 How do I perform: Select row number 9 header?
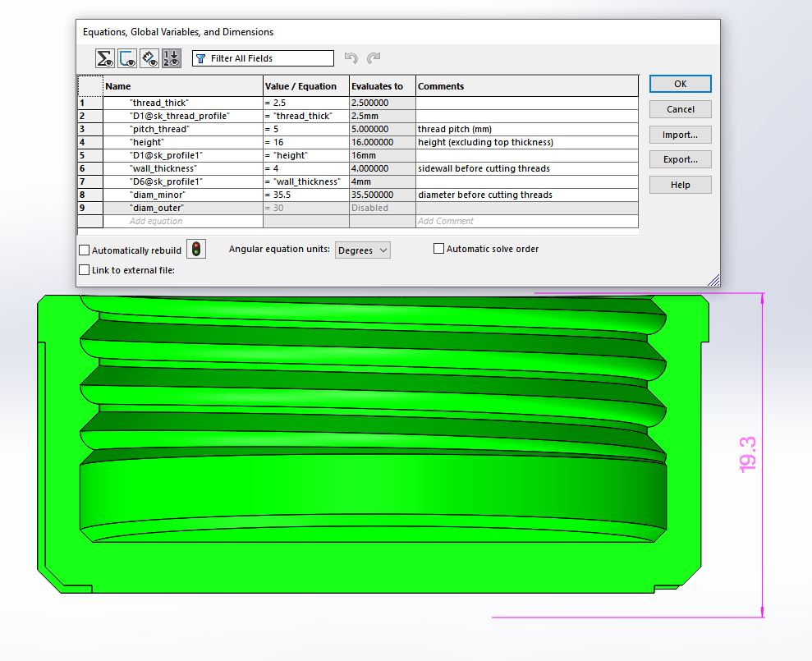pyautogui.click(x=90, y=208)
